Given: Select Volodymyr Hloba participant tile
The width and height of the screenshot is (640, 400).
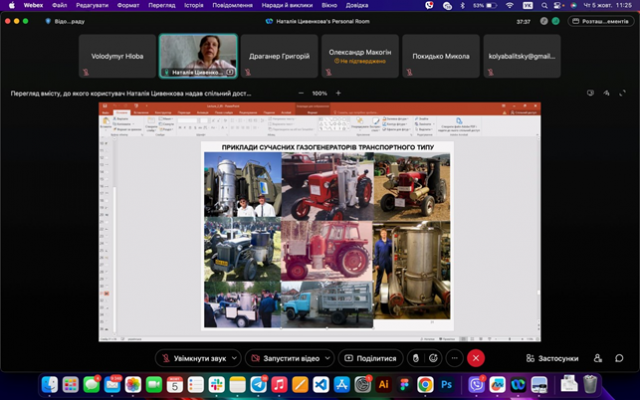Looking at the screenshot, I should click(118, 56).
